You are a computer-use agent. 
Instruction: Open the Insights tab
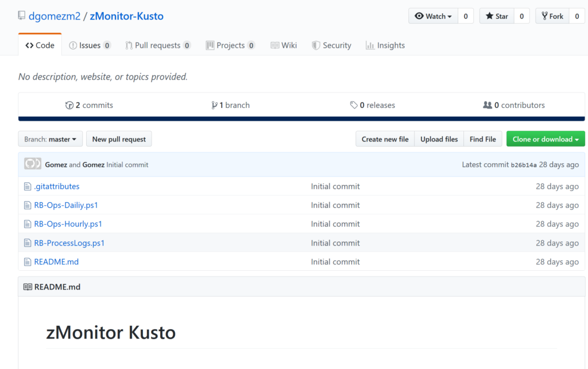(x=385, y=45)
